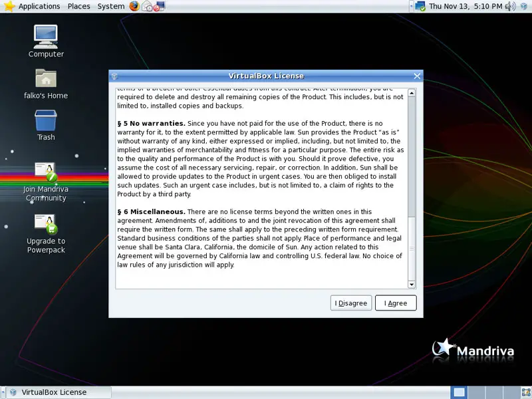
Task: Click the license scrollbar down arrow
Action: pos(412,285)
